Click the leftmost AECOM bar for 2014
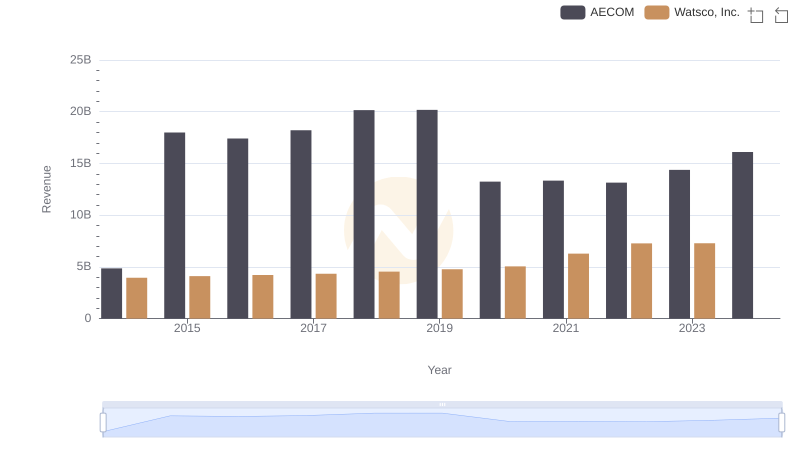 point(112,293)
